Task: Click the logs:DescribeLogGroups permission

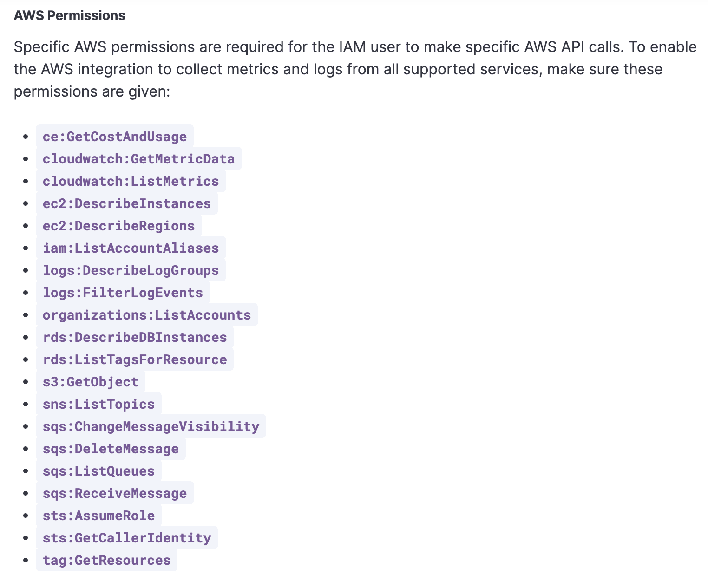Action: coord(131,270)
